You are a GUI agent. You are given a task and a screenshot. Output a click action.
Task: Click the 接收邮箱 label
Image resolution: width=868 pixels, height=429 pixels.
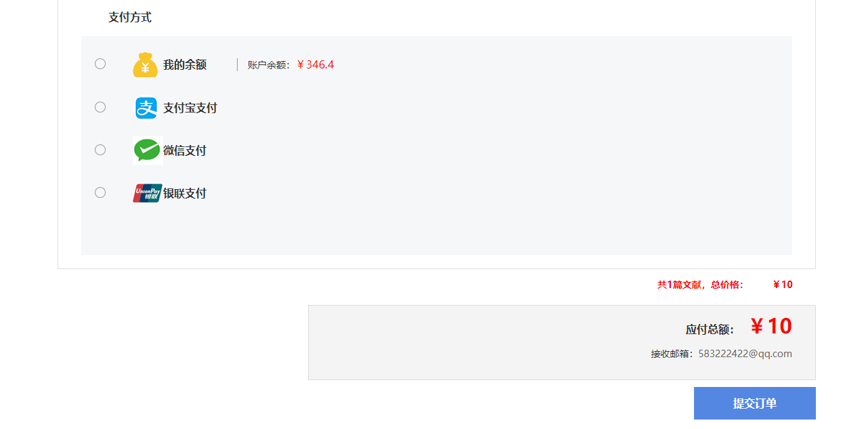click(672, 354)
